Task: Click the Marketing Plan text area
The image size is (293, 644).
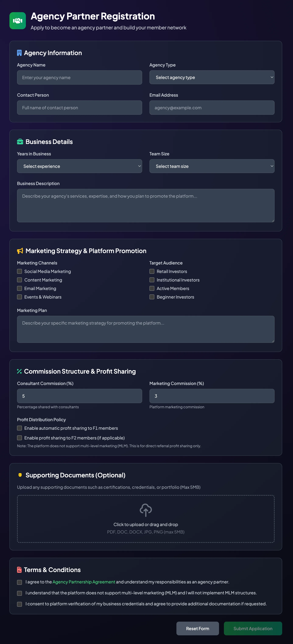Action: pyautogui.click(x=146, y=329)
